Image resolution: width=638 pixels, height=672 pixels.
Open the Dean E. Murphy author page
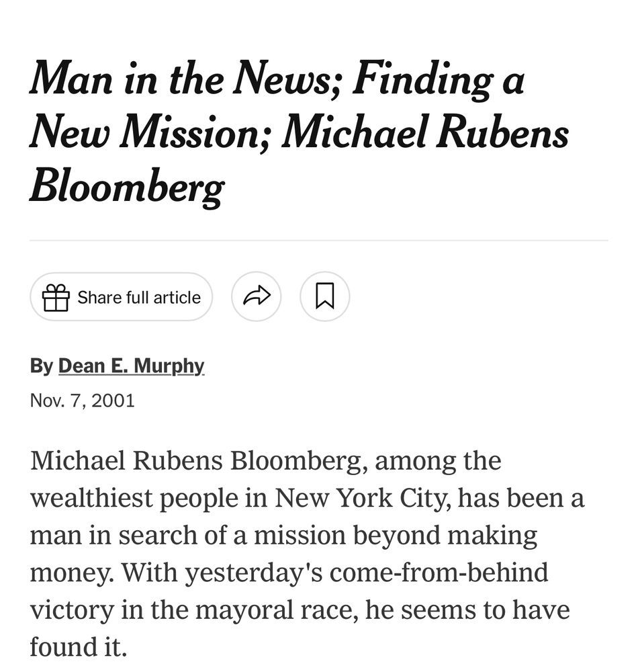coord(132,366)
